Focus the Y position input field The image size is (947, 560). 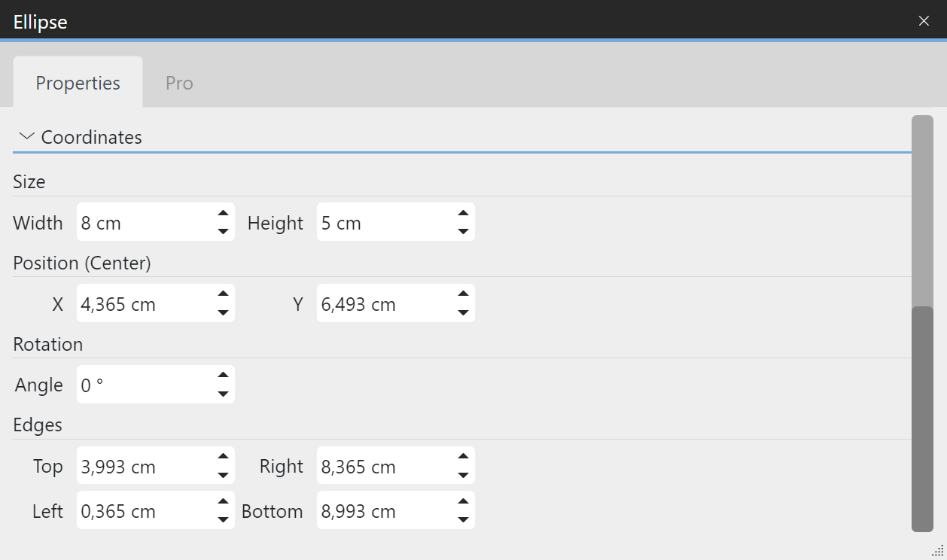click(x=384, y=304)
